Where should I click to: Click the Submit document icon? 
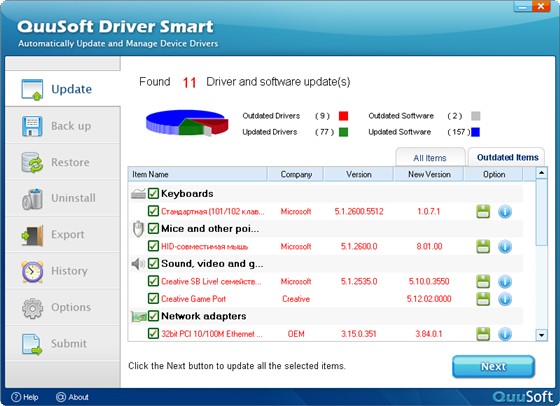[32, 344]
